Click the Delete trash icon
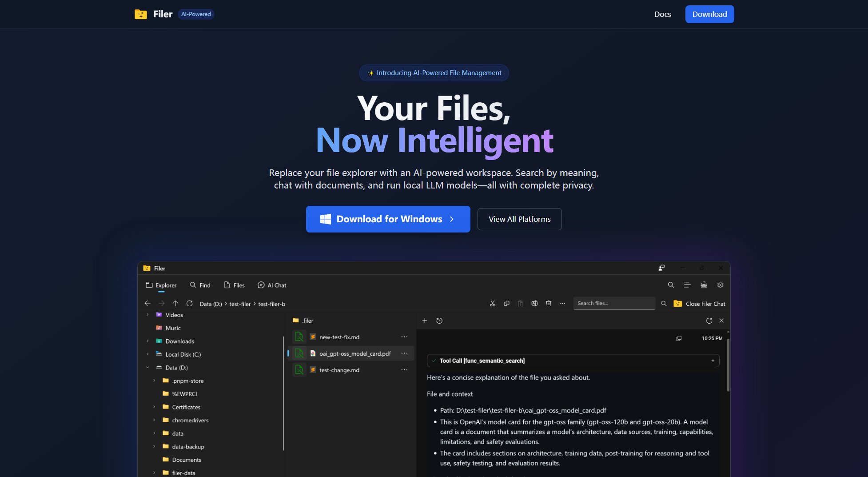 (549, 303)
